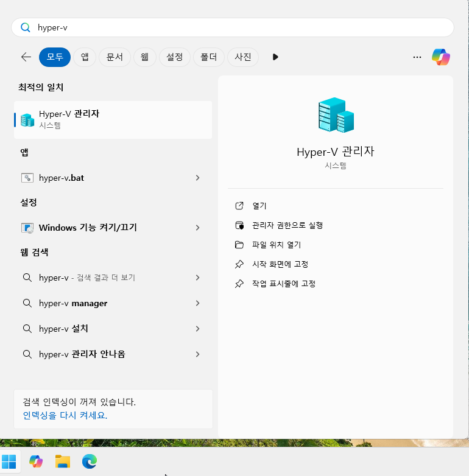Open Copilot icon at top right

pyautogui.click(x=441, y=57)
